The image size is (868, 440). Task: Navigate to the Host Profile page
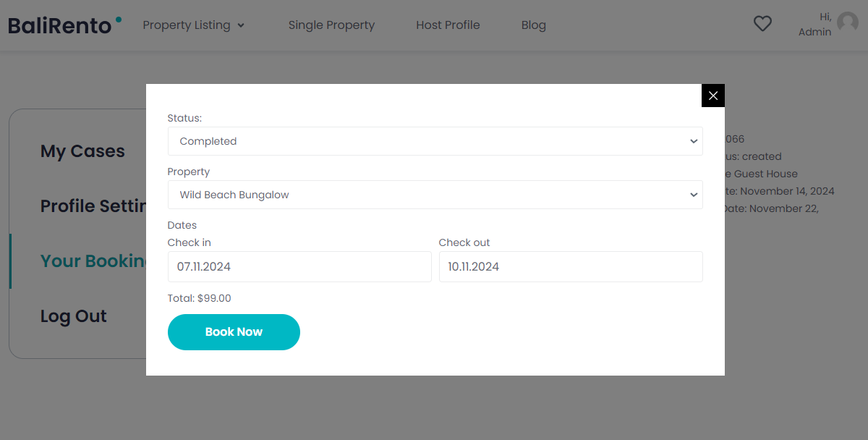(x=447, y=25)
